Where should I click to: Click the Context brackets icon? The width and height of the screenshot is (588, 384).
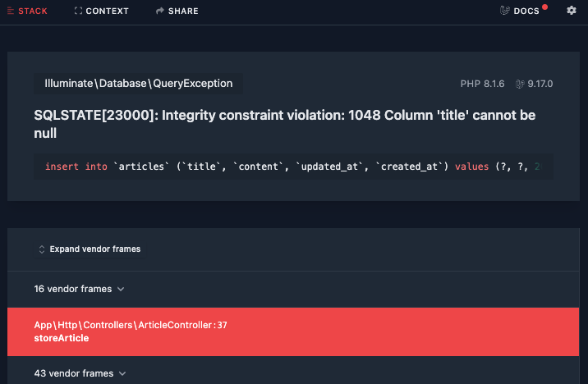78,11
